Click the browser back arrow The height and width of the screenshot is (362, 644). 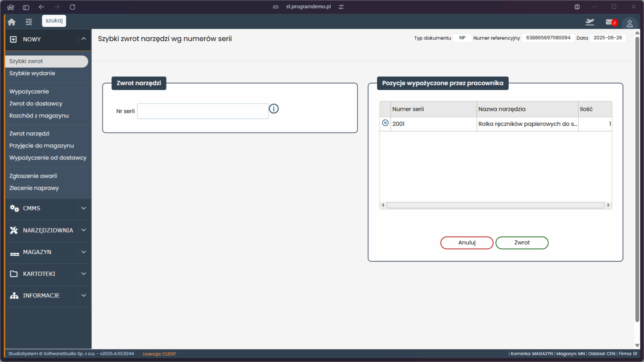41,7
